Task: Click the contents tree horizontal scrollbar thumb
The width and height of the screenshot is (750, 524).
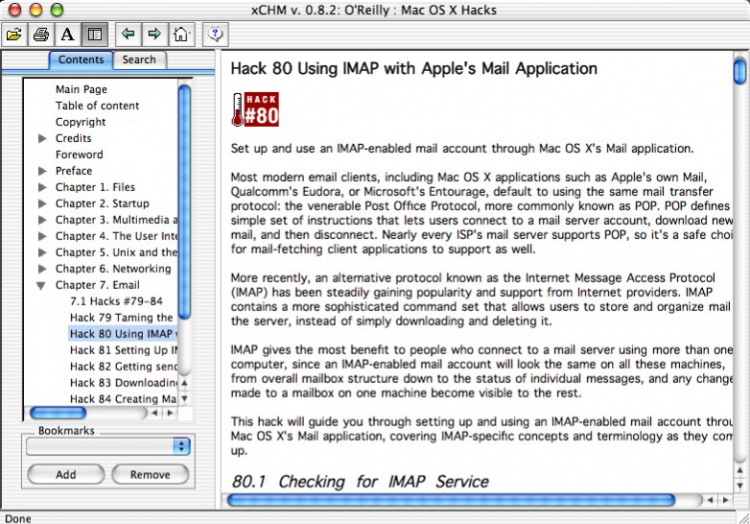Action: pyautogui.click(x=58, y=413)
